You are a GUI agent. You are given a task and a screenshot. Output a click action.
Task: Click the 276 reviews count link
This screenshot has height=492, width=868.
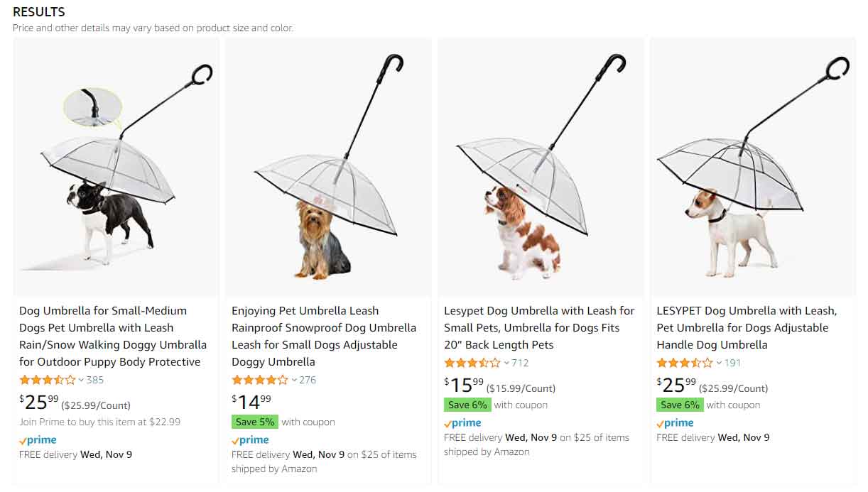(308, 380)
